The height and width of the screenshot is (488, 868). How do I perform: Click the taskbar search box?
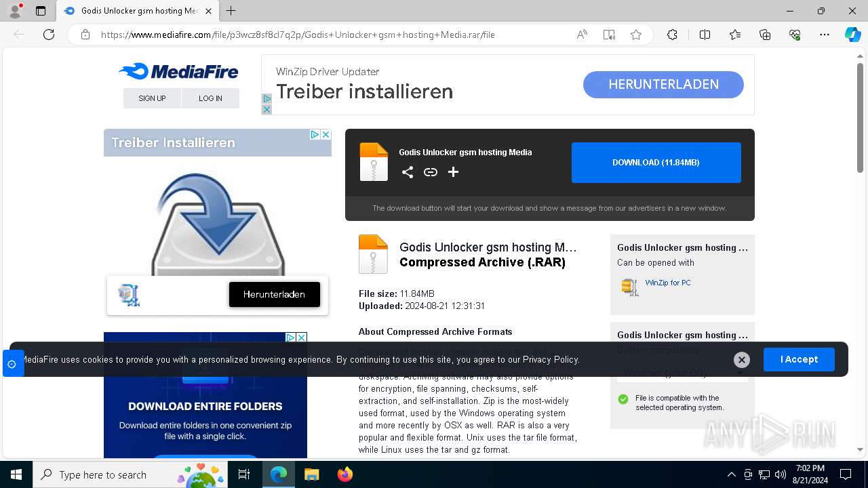coord(130,474)
